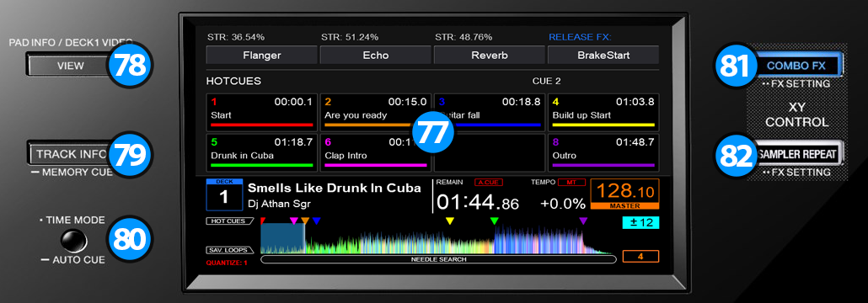This screenshot has height=303, width=868.
Task: Push the round TIME MODE knob button
Action: [74, 240]
